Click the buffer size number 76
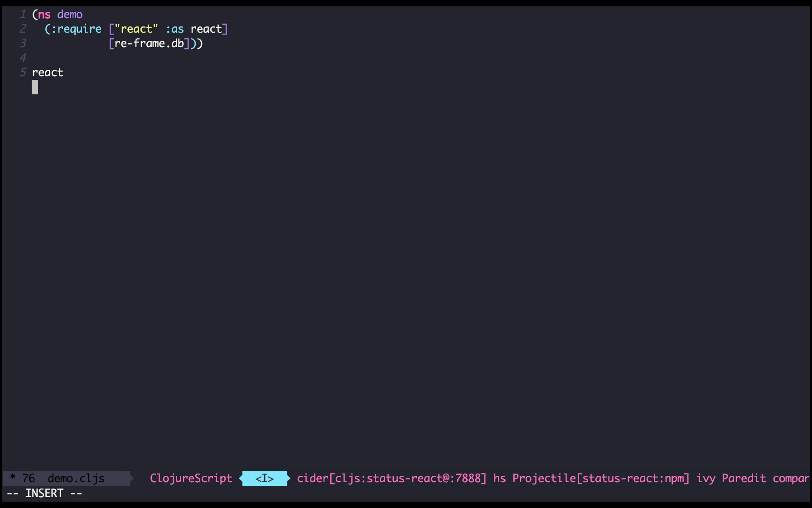This screenshot has width=812, height=508. tap(29, 479)
